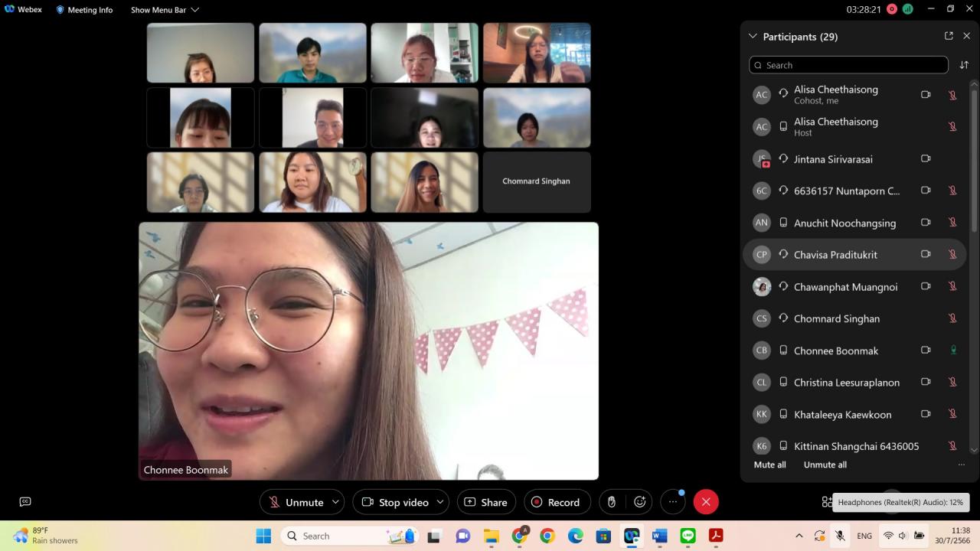Click the camera icon in Jintana Sirivarasai's row
The width and height of the screenshot is (980, 551).
pyautogui.click(x=926, y=159)
